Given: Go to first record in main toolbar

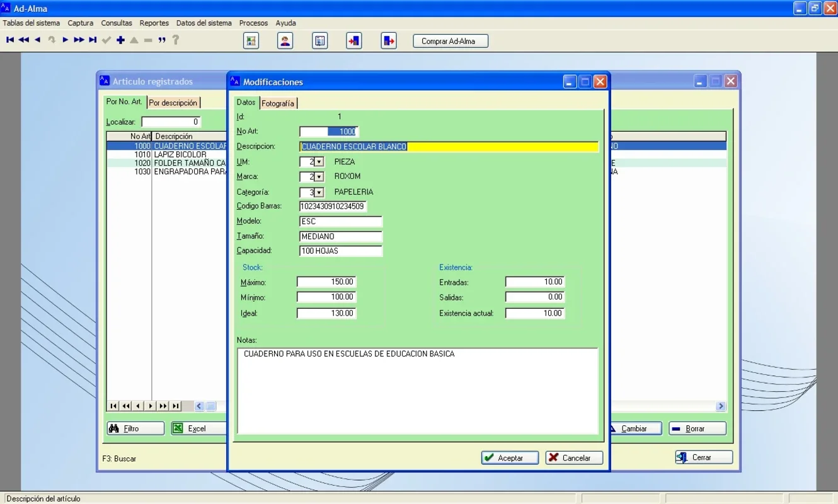Looking at the screenshot, I should pos(10,40).
